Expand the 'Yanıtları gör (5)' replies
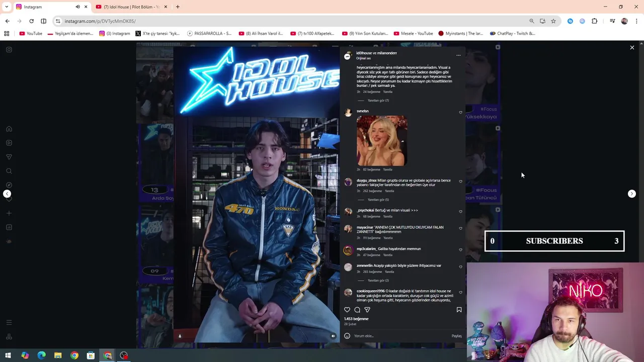The height and width of the screenshot is (362, 644). coord(378,200)
